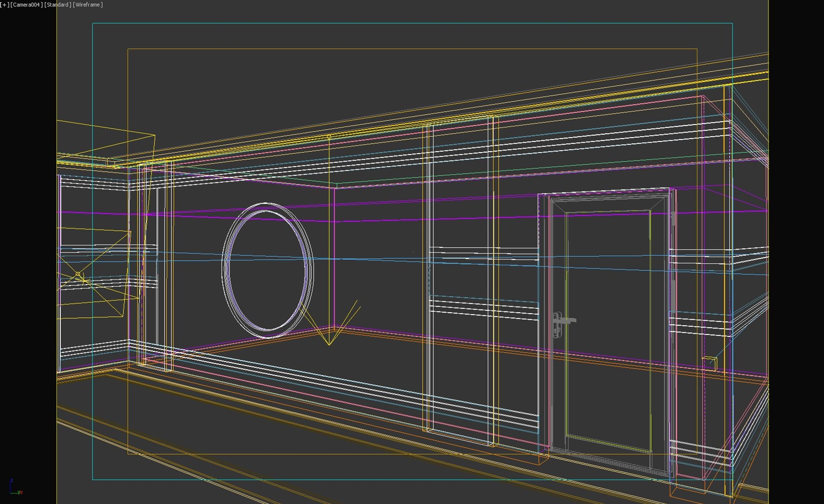This screenshot has width=824, height=504.
Task: Open the Camera004 point-of-view viewport menu
Action: point(26,5)
